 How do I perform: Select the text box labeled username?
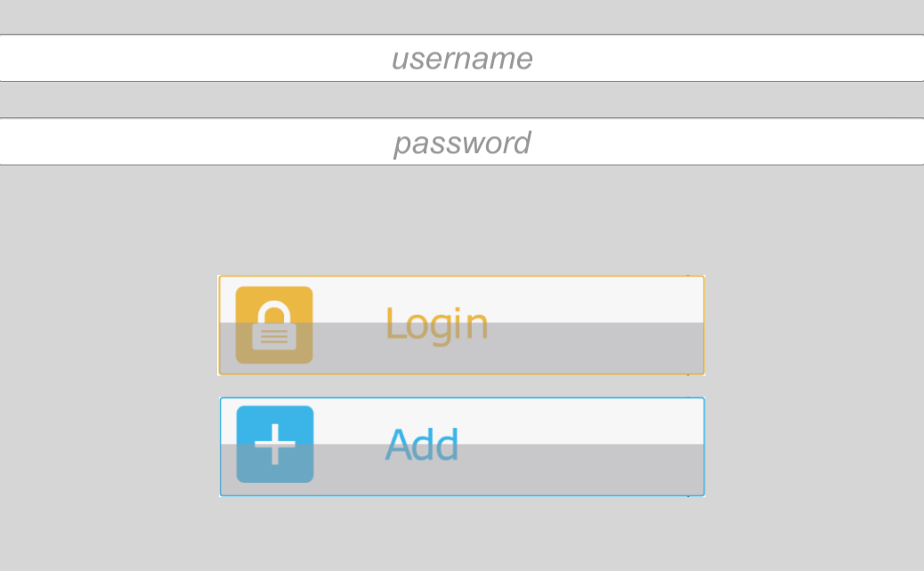click(462, 58)
